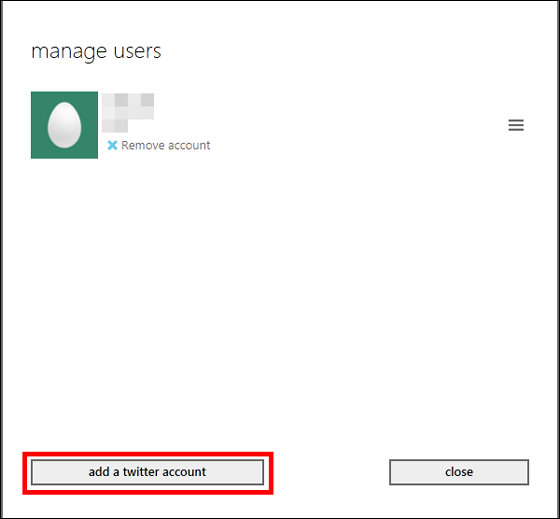Image resolution: width=560 pixels, height=519 pixels.
Task: Click the manage users heading
Action: tap(96, 52)
